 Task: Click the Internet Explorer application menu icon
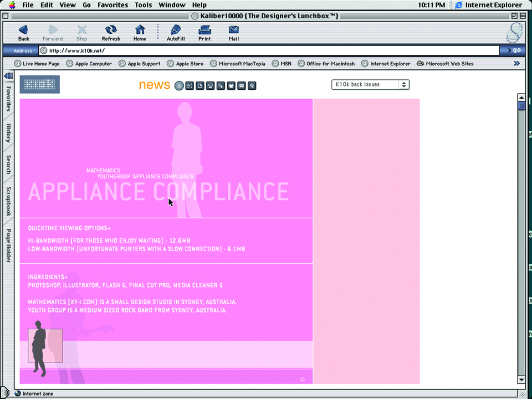[459, 5]
